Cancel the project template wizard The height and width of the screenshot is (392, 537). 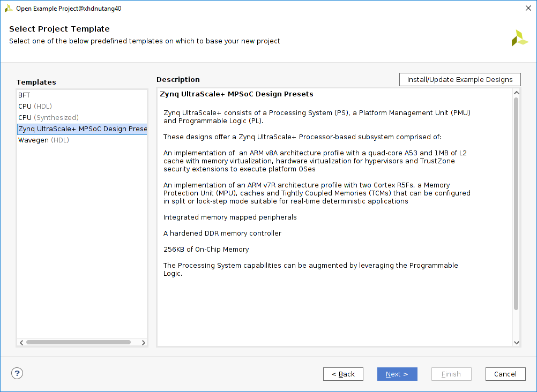[505, 374]
